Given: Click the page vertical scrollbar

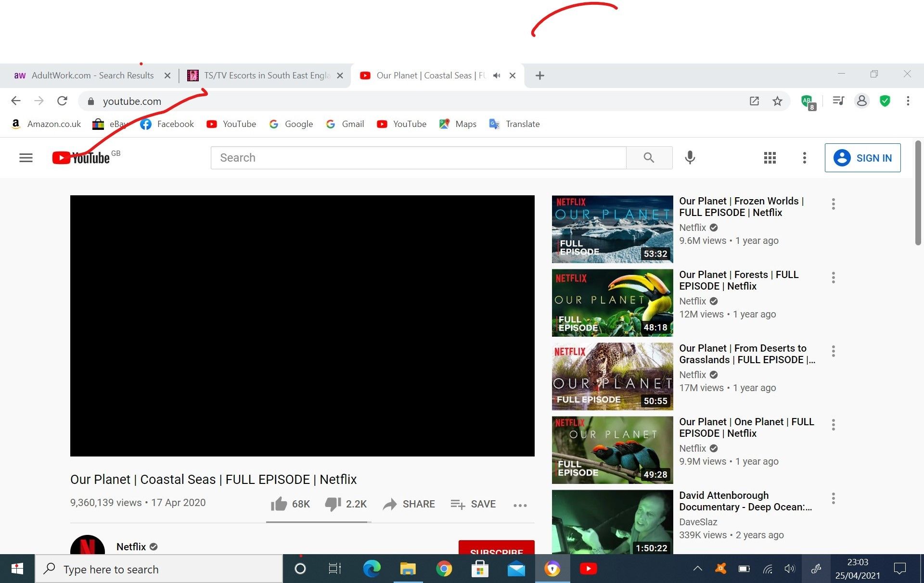Looking at the screenshot, I should [918, 192].
